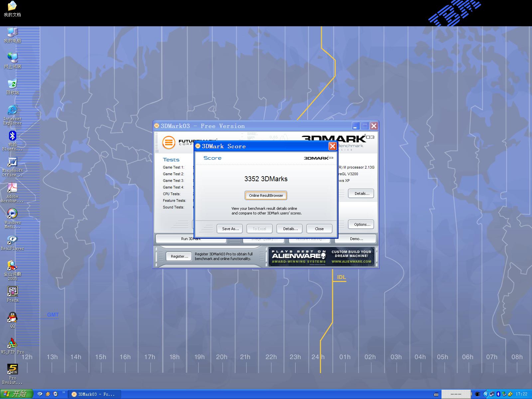532x399 pixels.
Task: Expand hidden system tray icons arrow
Action: pyautogui.click(x=486, y=394)
